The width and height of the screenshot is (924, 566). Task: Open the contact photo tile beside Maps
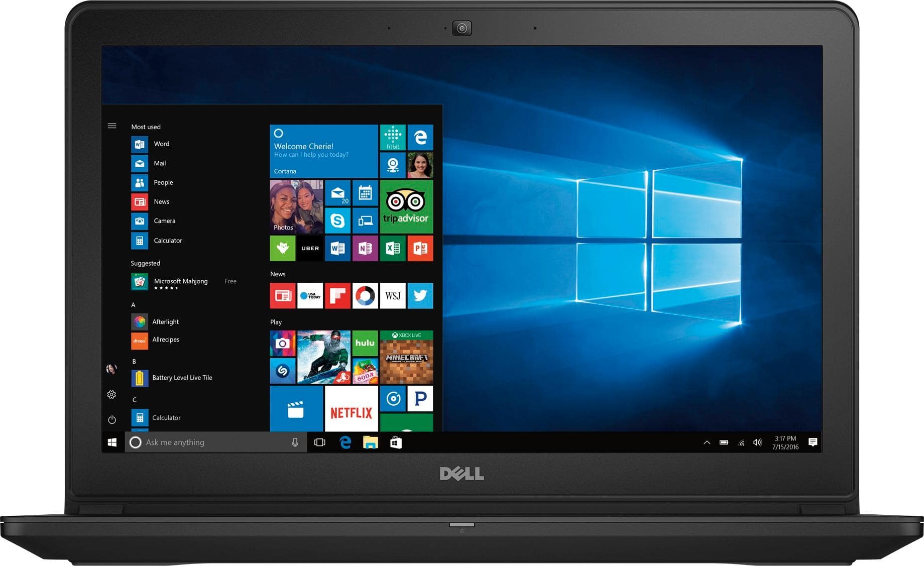click(420, 165)
